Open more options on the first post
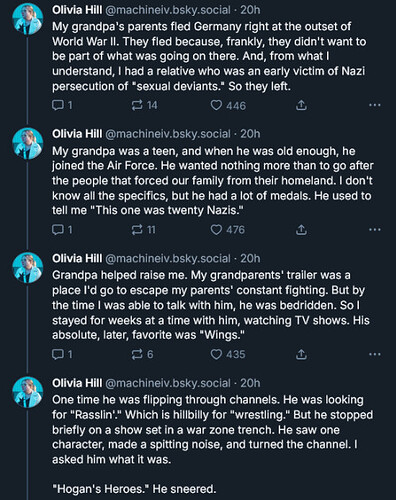Screen dimensions: 396x500 coord(375,105)
